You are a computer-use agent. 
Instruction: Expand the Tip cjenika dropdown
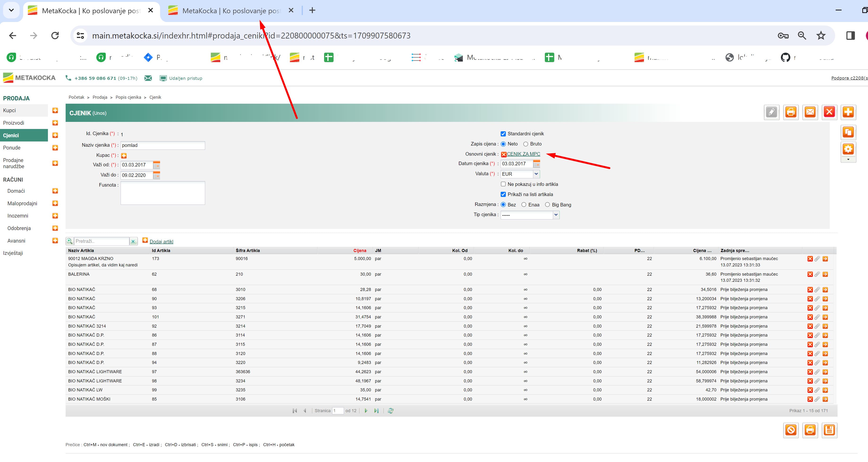click(x=556, y=215)
